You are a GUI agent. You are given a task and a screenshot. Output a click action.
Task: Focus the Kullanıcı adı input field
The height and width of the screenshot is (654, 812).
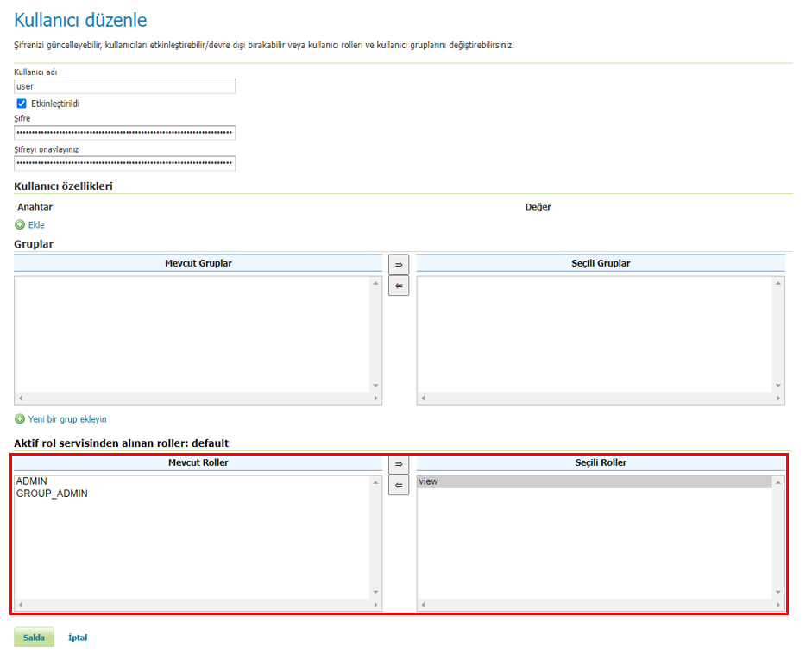(125, 86)
